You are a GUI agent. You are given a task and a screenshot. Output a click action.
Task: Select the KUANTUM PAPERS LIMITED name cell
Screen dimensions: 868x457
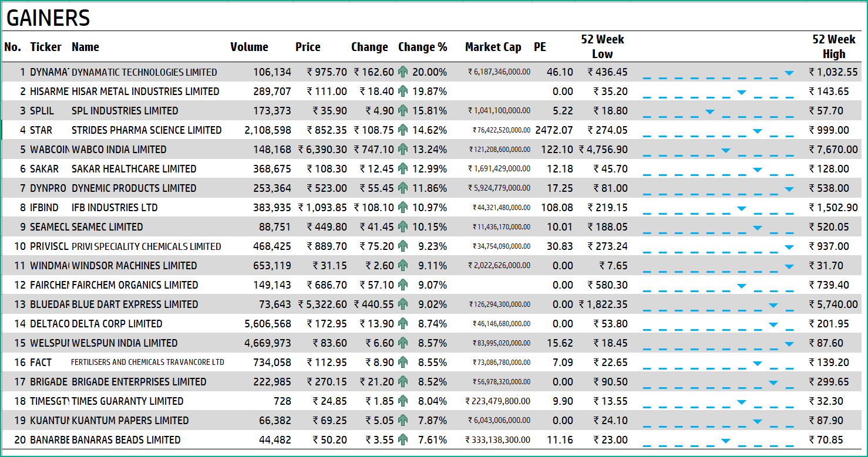(130, 420)
